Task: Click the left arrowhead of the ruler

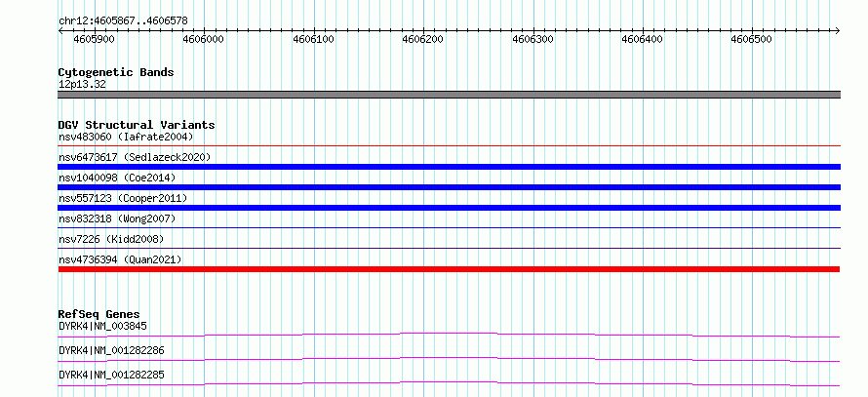Action: (x=60, y=30)
